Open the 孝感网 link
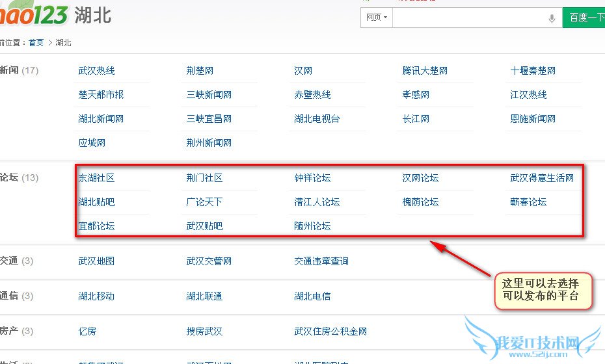605x364 pixels. [x=416, y=95]
